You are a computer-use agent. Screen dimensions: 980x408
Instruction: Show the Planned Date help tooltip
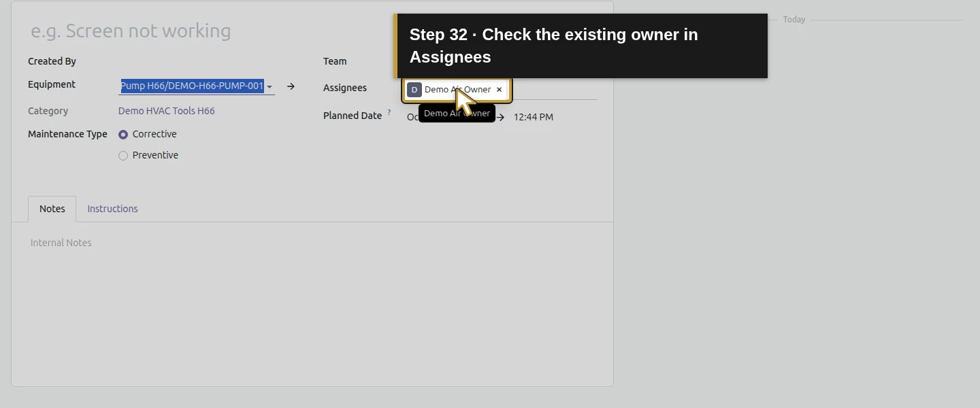tap(389, 112)
